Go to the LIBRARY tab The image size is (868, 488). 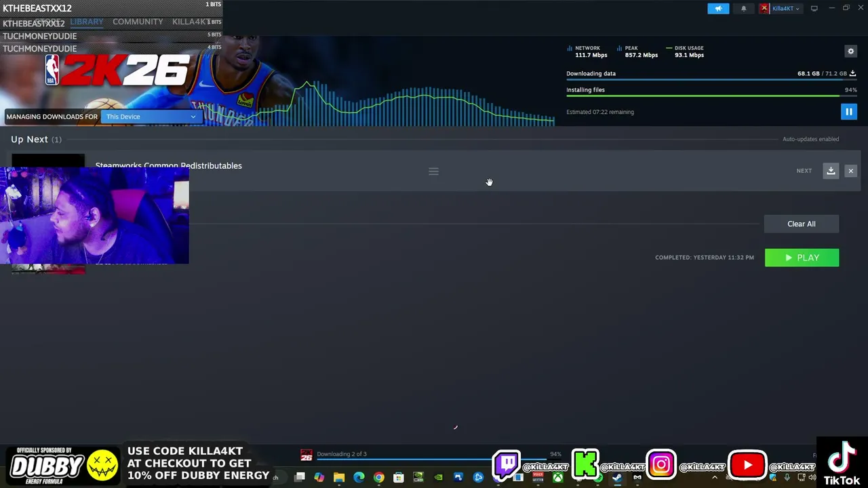[x=87, y=22]
